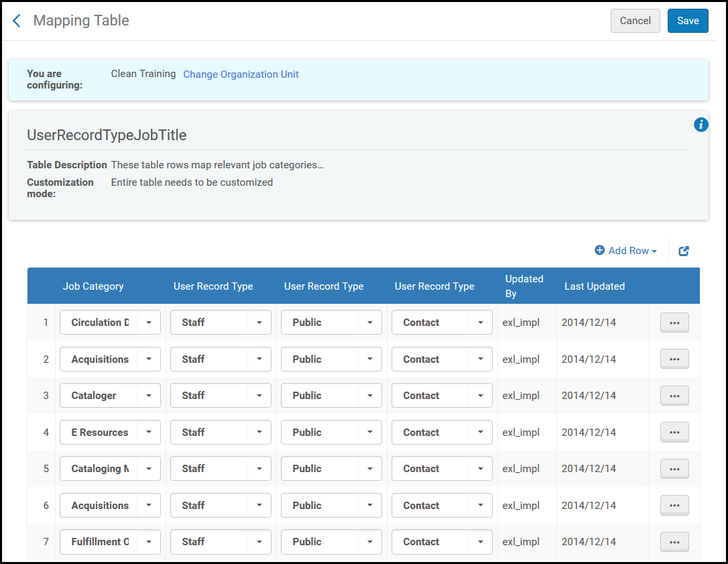Image resolution: width=728 pixels, height=564 pixels.
Task: Cancel the mapping table changes
Action: [x=635, y=21]
